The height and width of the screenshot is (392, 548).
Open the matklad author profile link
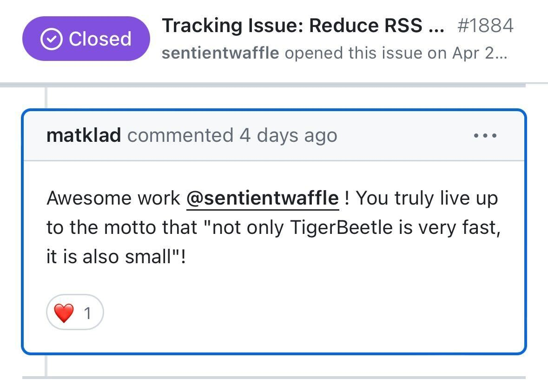(x=84, y=136)
